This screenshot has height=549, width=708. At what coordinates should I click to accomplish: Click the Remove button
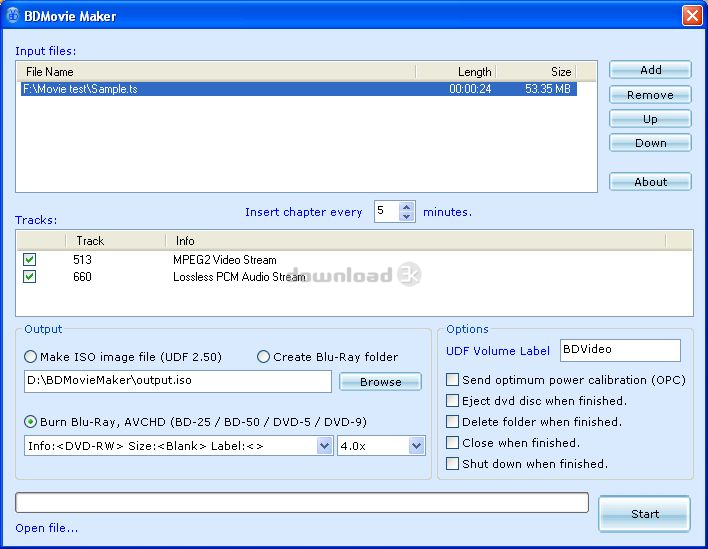[x=650, y=95]
